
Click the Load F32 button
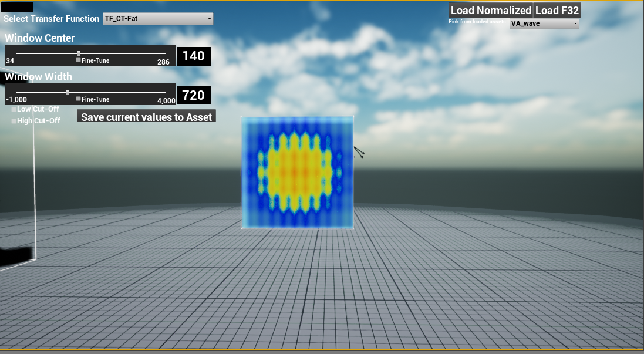tap(557, 10)
